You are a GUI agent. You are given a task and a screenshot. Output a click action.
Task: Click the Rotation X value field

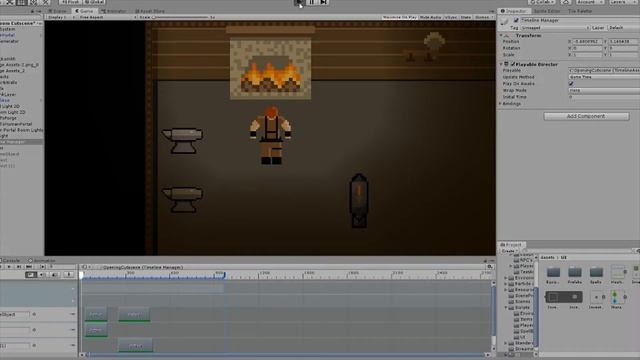[x=588, y=48]
